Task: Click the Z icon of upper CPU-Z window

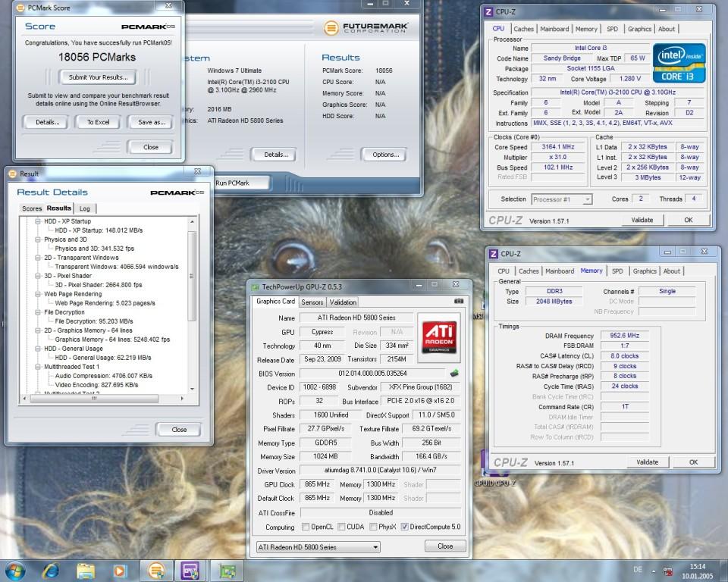Action: 488,11
